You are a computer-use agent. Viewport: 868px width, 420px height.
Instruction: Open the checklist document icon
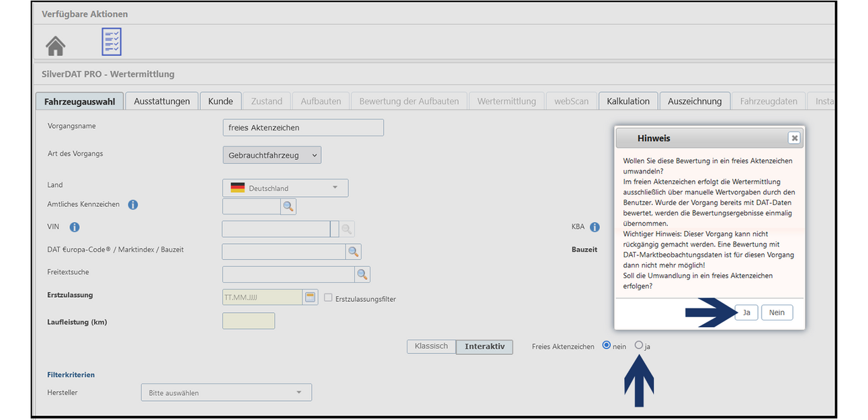click(111, 42)
